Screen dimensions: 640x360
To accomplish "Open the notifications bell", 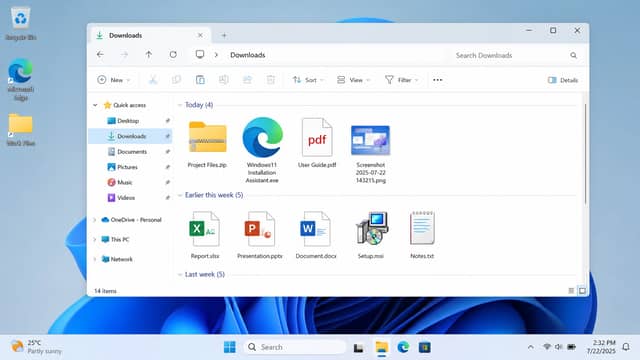I will click(x=626, y=347).
